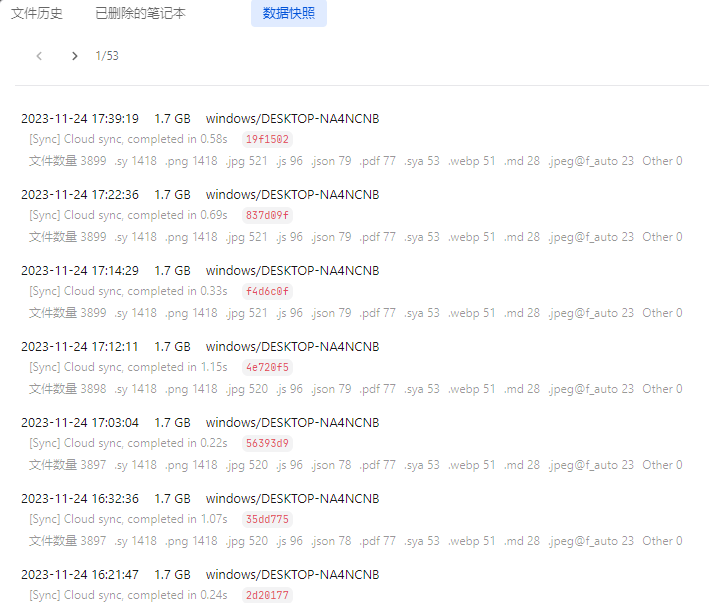
Task: Click snapshot ID tag 4e720f5
Action: 267,367
